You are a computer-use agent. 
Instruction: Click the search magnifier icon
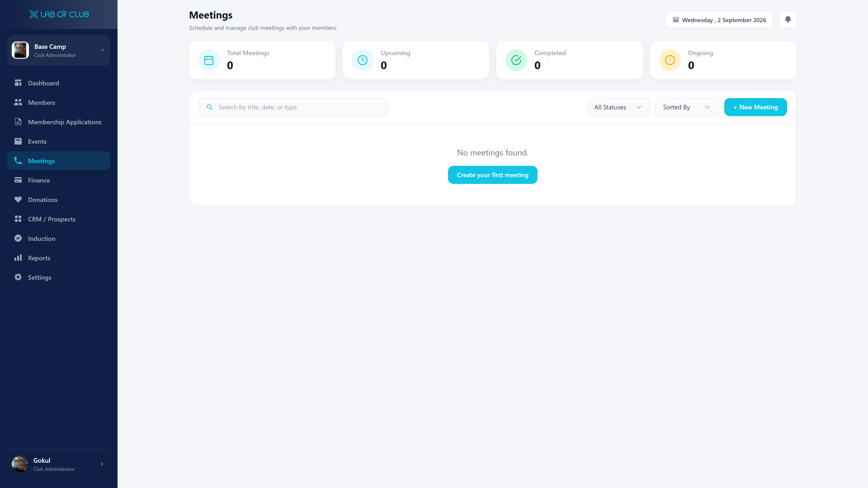point(210,107)
